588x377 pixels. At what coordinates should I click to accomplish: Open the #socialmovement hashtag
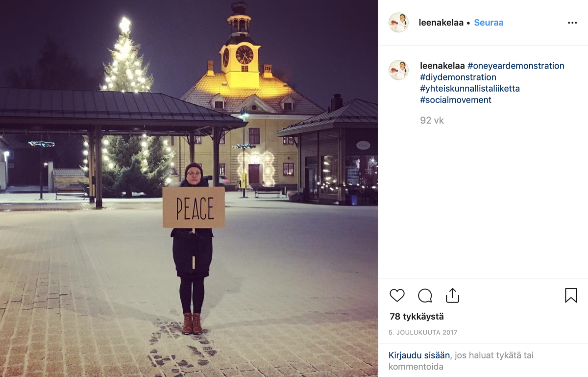[x=456, y=100]
